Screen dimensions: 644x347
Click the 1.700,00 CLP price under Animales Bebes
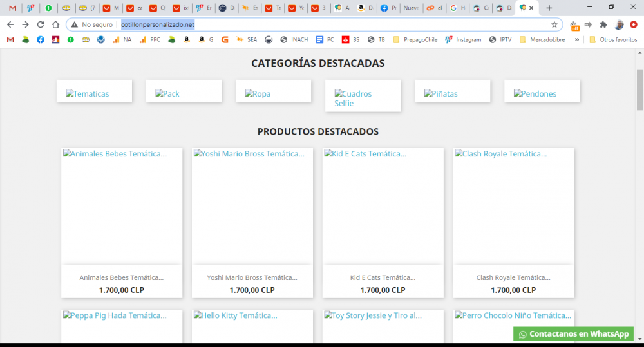[122, 290]
